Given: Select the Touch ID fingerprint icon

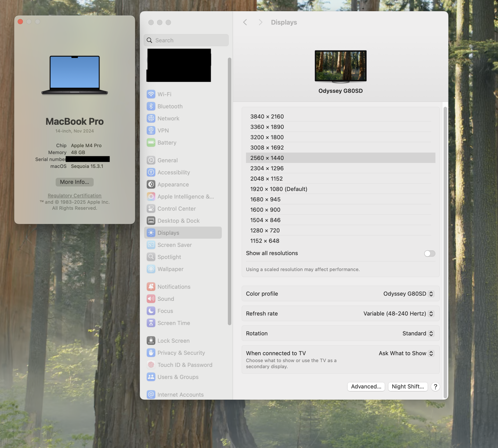Looking at the screenshot, I should (151, 365).
